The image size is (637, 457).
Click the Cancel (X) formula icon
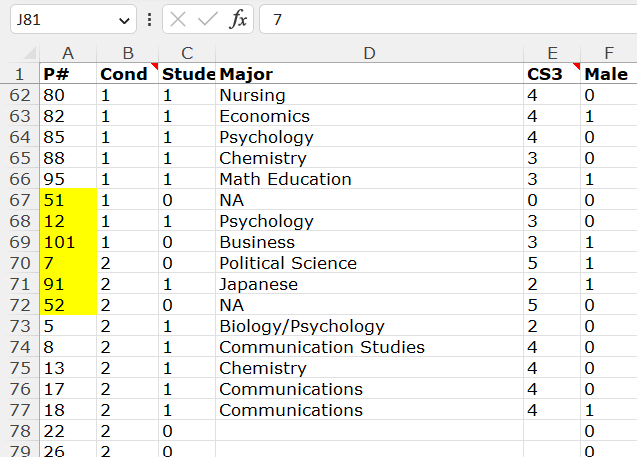point(178,20)
